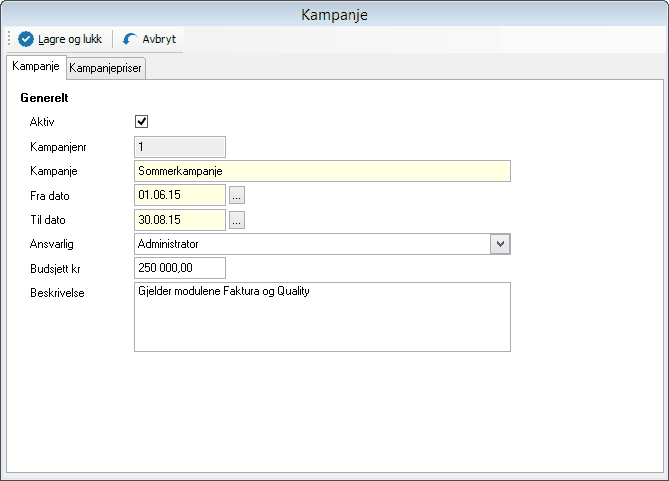Click the Avbryt undo arrow icon
669x481 pixels.
coord(130,39)
